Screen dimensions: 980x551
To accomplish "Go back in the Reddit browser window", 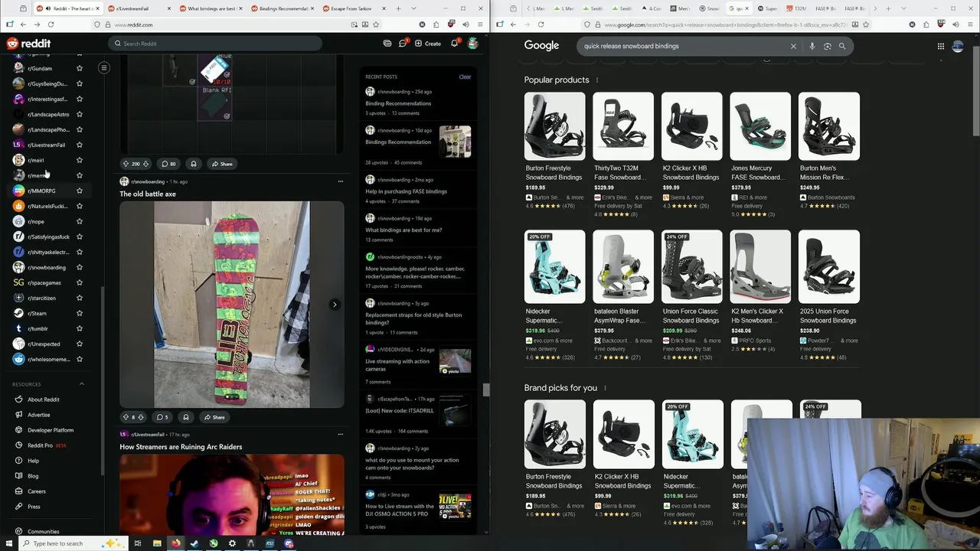I will tap(23, 24).
